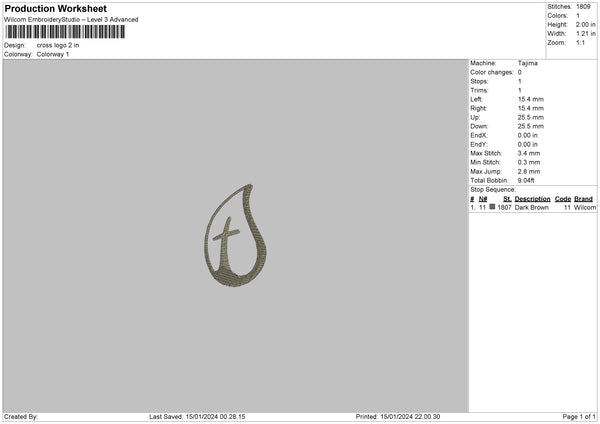Click the Page 1 of 1 indicator
The height and width of the screenshot is (424, 600).
tap(579, 417)
